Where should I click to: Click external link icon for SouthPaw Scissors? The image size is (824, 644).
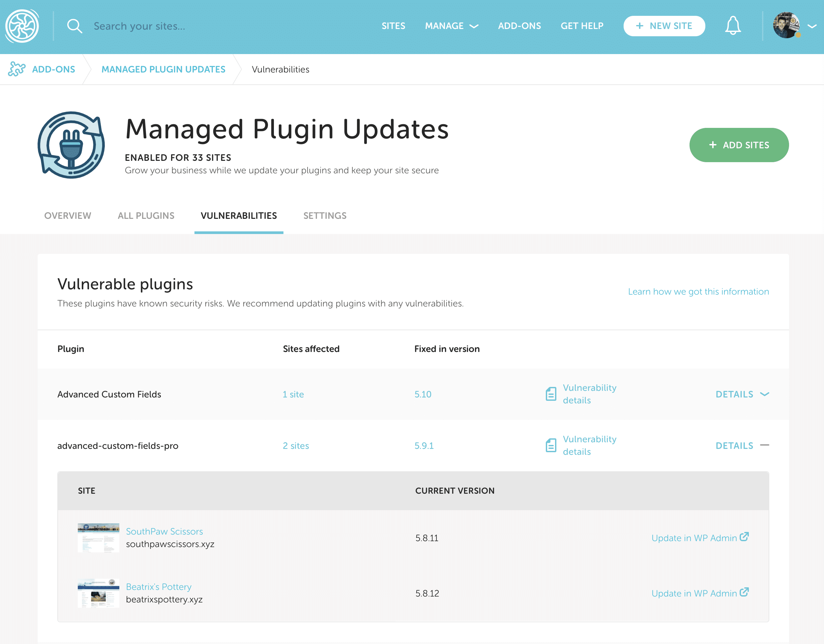click(744, 537)
